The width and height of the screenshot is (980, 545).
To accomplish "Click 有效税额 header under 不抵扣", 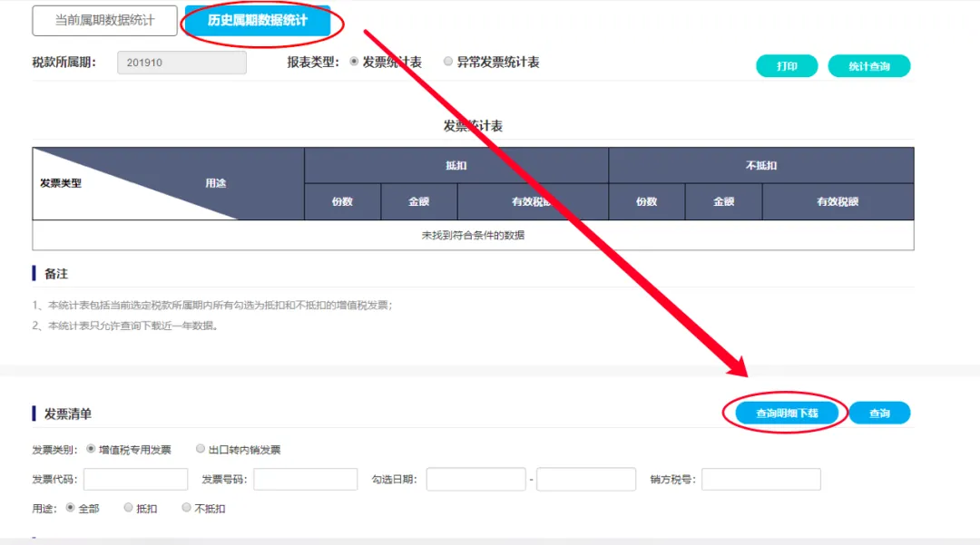I will [x=838, y=201].
